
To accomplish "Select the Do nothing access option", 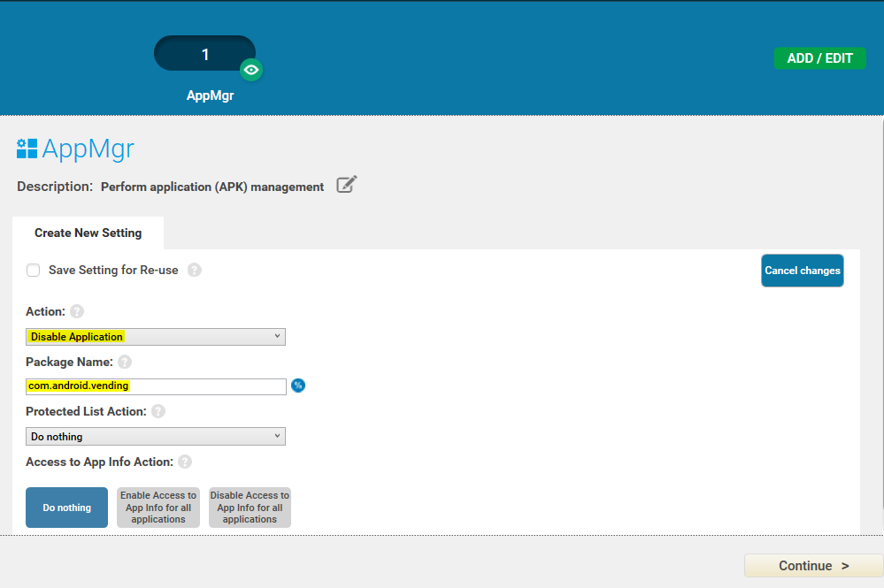I will 67,508.
